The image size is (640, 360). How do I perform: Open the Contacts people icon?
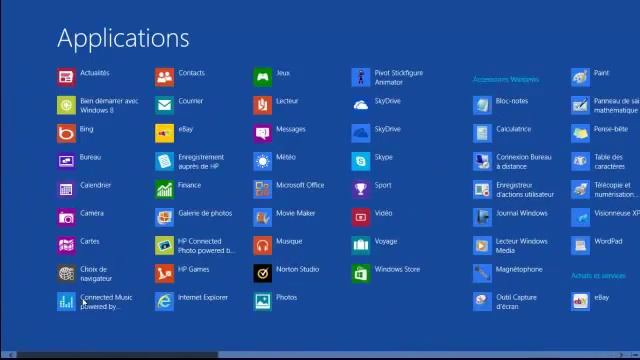(164, 77)
